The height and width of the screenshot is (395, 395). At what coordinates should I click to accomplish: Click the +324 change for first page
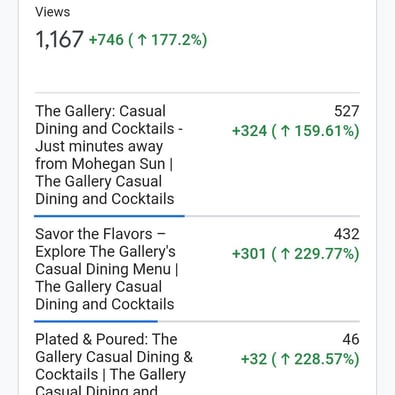[x=249, y=131]
